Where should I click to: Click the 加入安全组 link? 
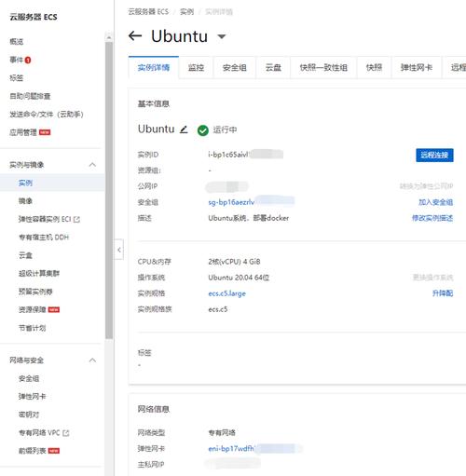pyautogui.click(x=435, y=202)
